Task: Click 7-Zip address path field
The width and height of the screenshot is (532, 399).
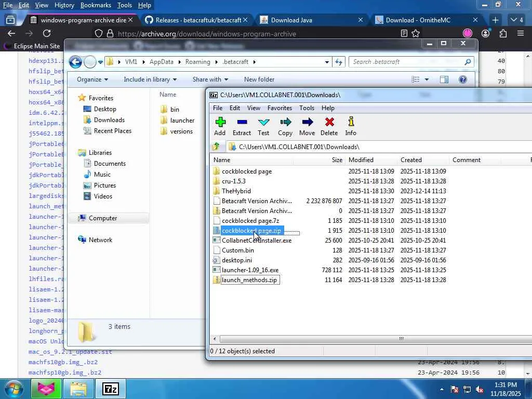Action: click(x=378, y=147)
